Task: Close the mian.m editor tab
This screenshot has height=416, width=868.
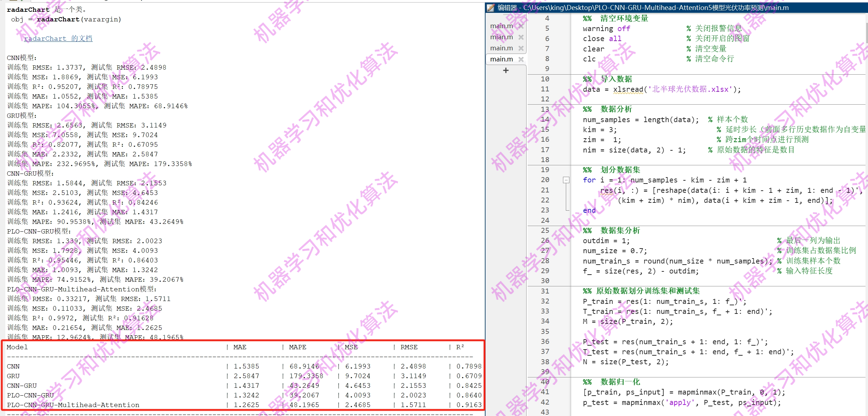Action: (x=521, y=37)
